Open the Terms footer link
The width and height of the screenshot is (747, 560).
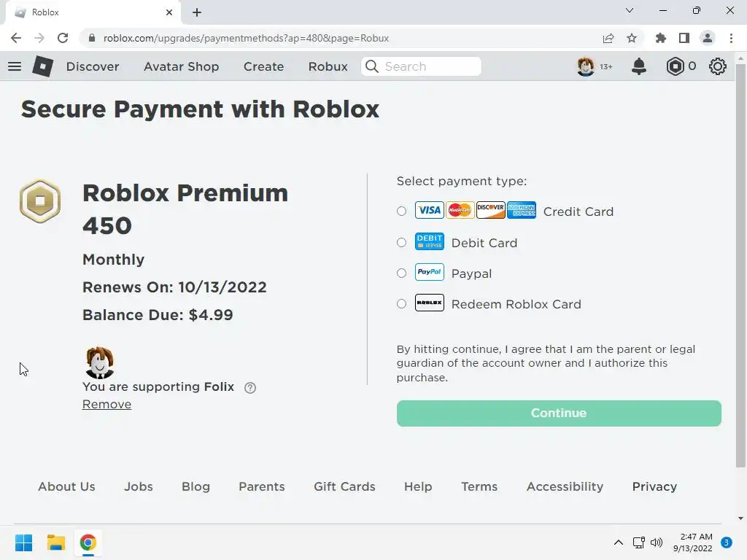click(x=479, y=486)
